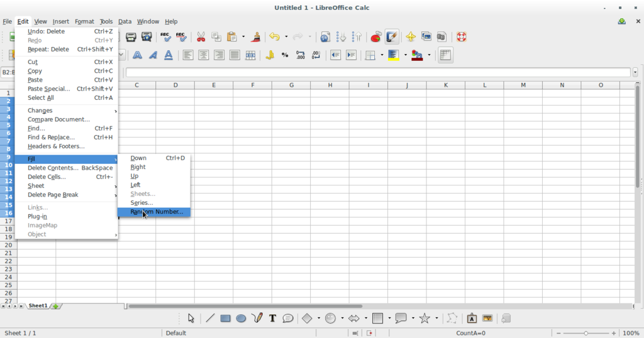Click Undo: Delete entry
The image size is (644, 338).
[66, 31]
